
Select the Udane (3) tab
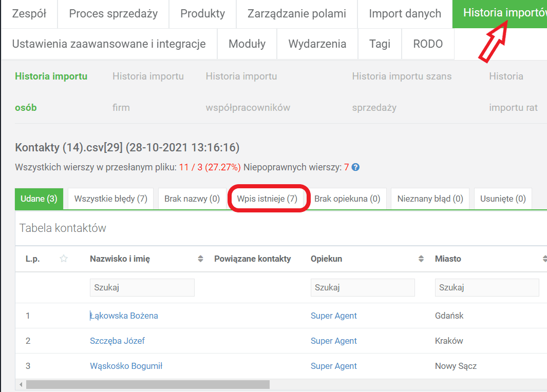point(39,199)
